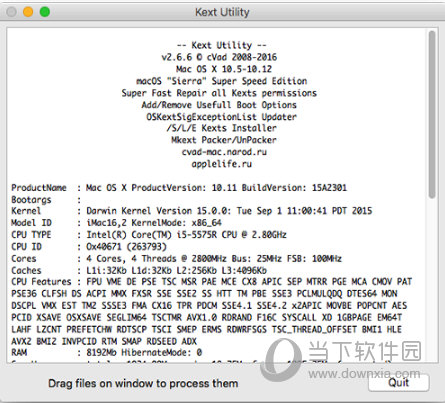Click the 'DSCPL VMX EST TM2' features line
The image size is (445, 403).
pos(209,306)
